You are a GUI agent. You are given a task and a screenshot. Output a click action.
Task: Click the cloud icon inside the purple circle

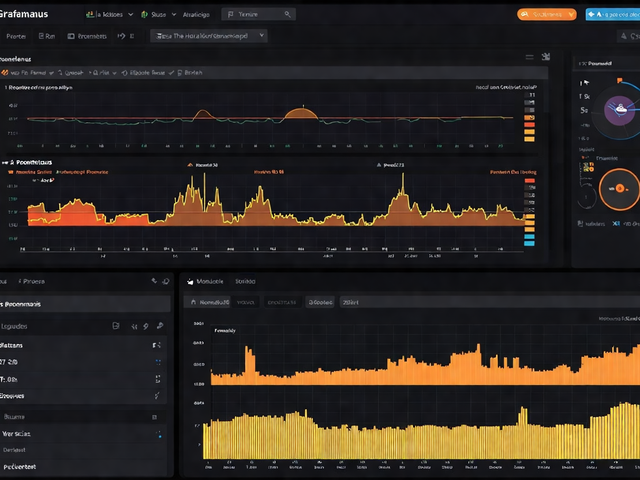click(x=620, y=109)
